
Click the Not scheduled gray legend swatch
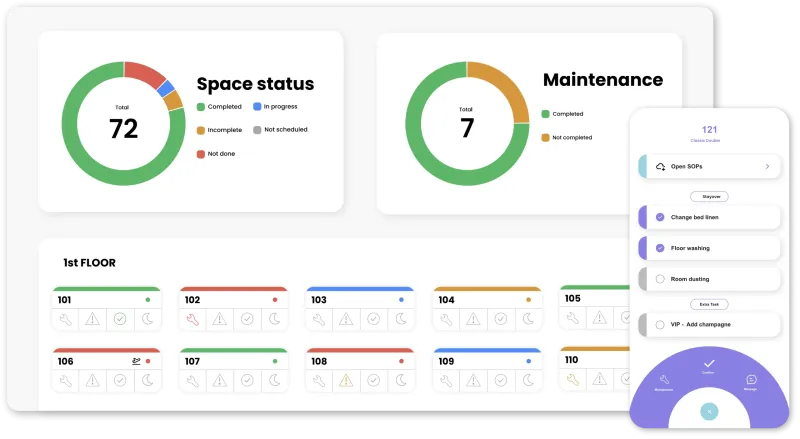[257, 130]
